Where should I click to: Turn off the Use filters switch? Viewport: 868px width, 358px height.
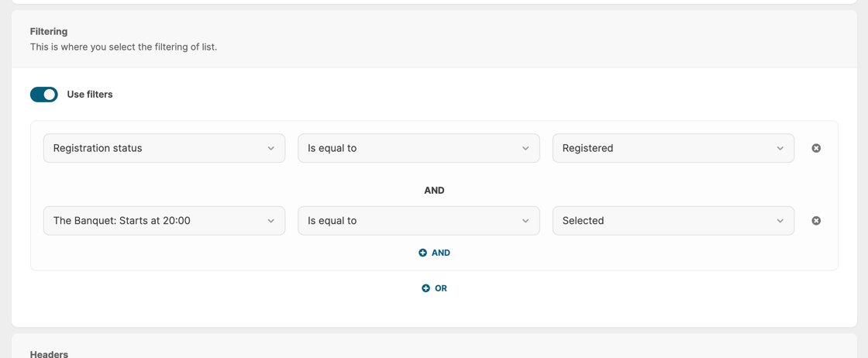(x=44, y=95)
